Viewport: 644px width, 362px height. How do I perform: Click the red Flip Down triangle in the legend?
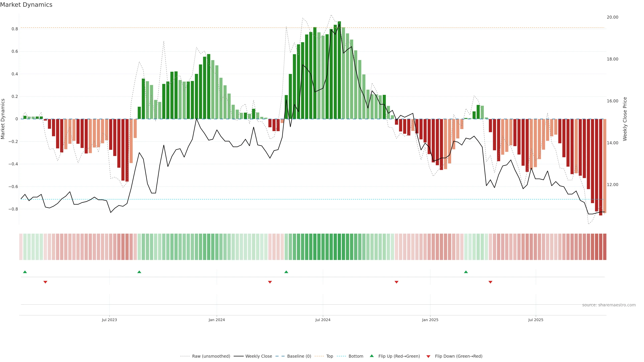tap(428, 356)
